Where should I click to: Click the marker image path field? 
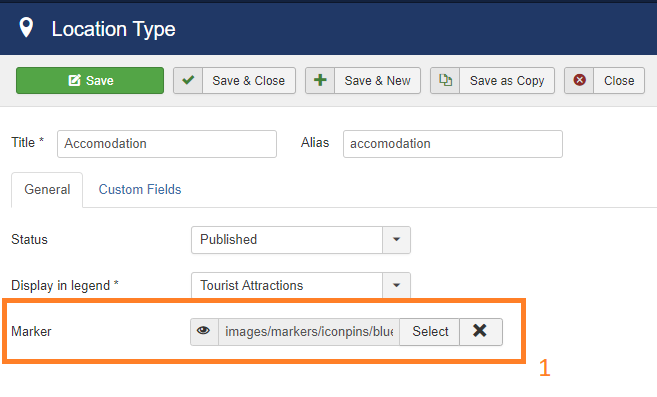tap(309, 332)
